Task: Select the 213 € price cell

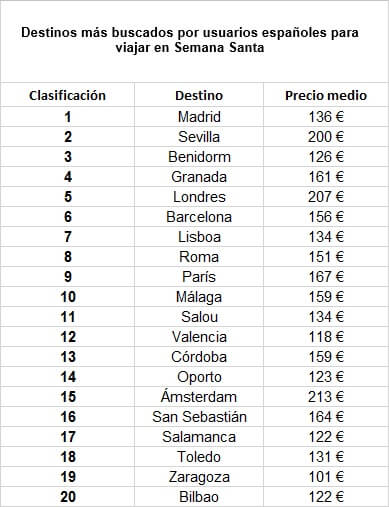Action: click(326, 397)
